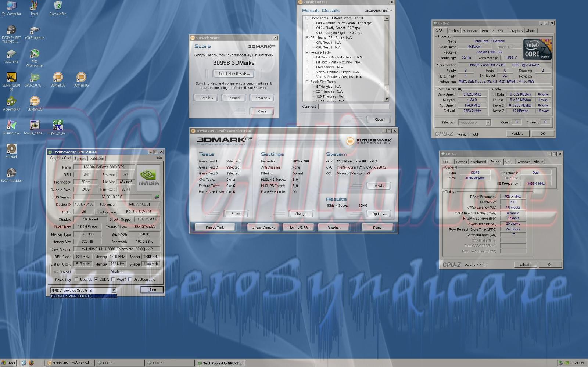
Task: Open Caches tab in top CPU-Z window
Action: [453, 31]
